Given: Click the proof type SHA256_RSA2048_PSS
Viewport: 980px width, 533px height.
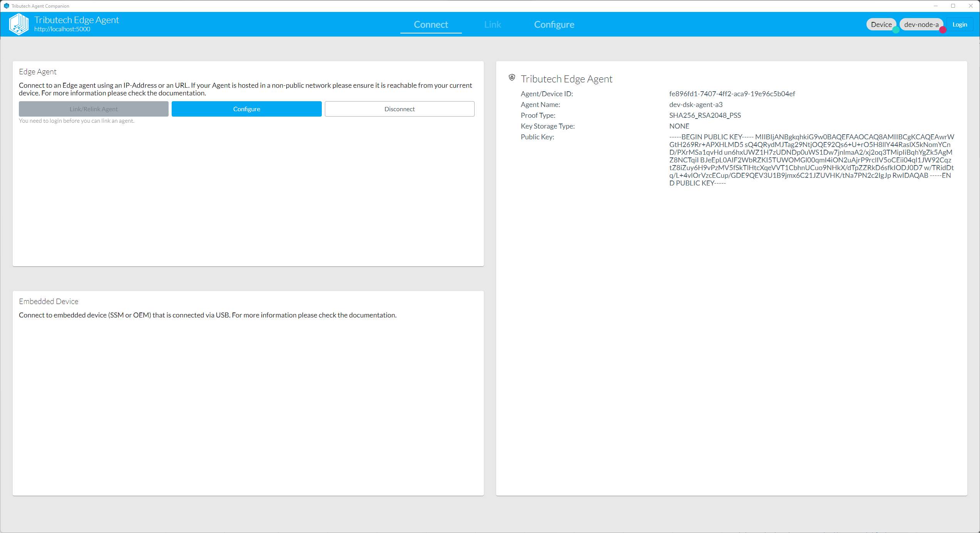Looking at the screenshot, I should click(705, 115).
